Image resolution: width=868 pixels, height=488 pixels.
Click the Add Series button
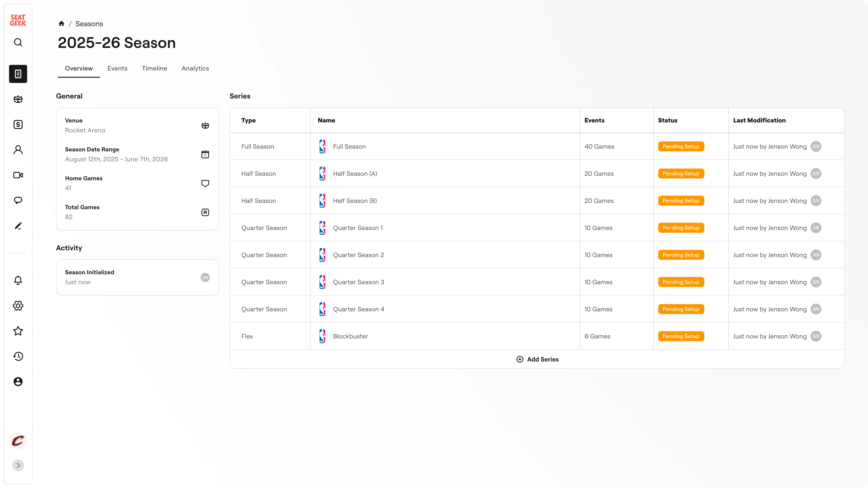pos(537,359)
